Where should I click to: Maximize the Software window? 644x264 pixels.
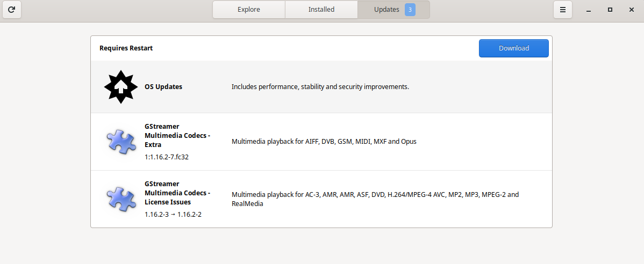[x=610, y=10]
